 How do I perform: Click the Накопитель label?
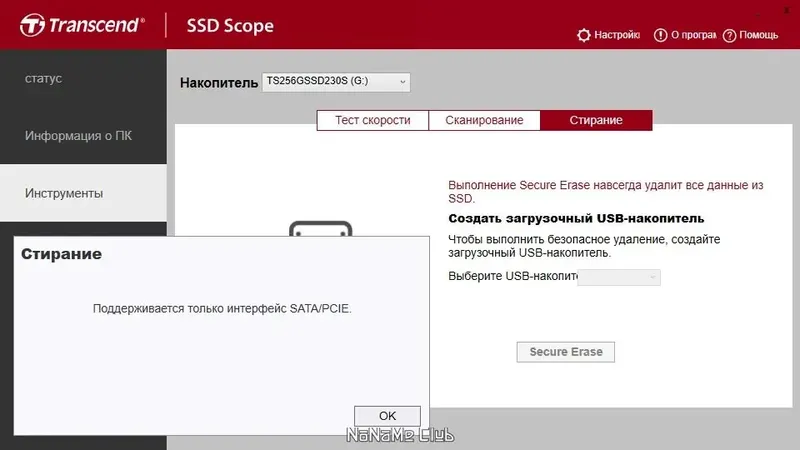pos(219,83)
